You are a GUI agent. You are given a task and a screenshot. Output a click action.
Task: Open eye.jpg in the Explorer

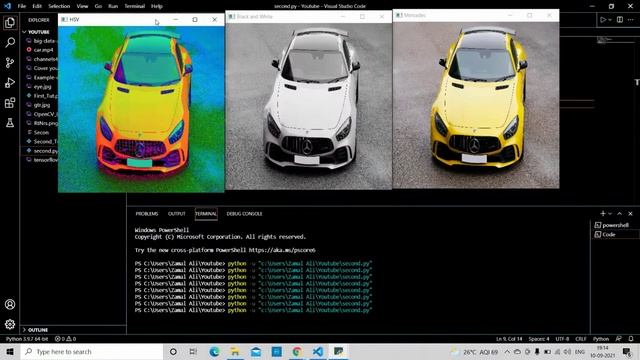(x=41, y=87)
